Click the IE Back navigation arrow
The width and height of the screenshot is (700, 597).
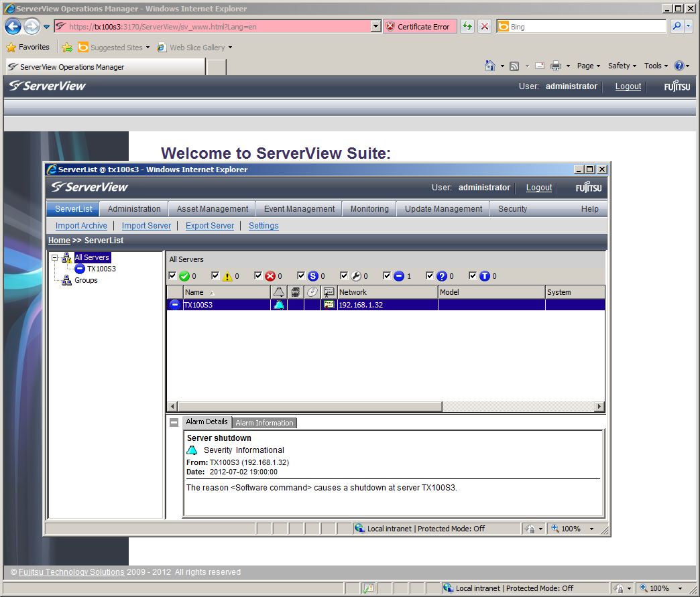[13, 27]
